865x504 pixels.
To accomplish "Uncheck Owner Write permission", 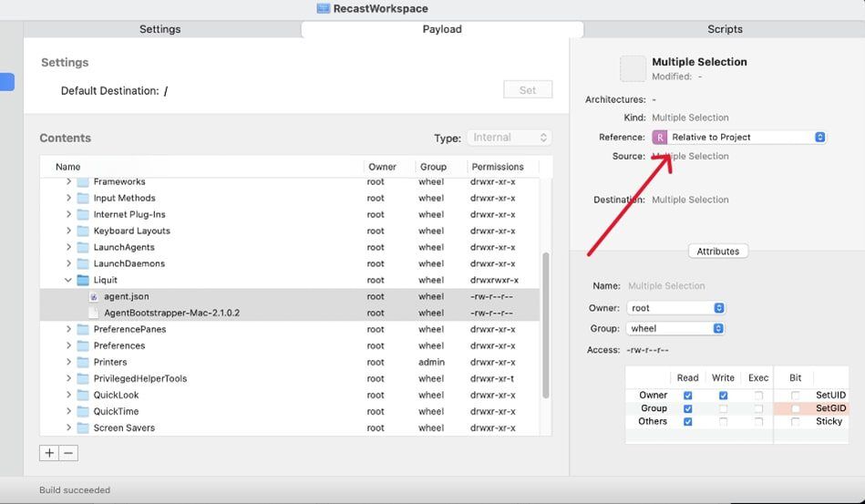I will [x=723, y=396].
